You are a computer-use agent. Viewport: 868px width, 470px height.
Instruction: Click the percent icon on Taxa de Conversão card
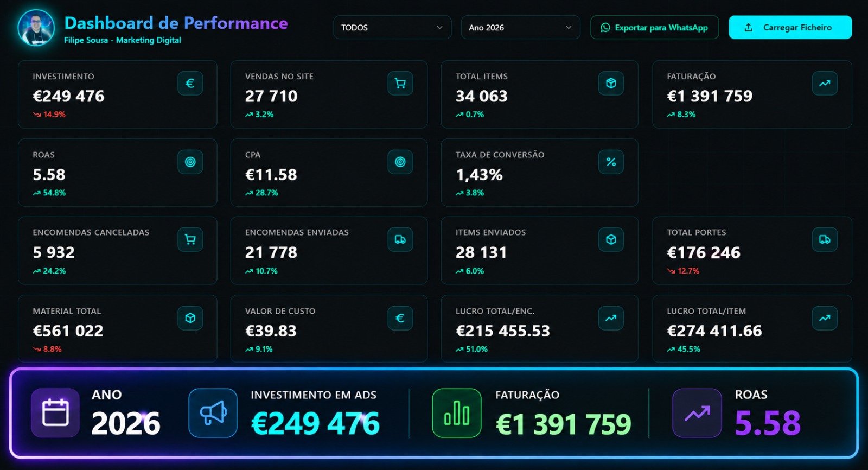click(611, 162)
